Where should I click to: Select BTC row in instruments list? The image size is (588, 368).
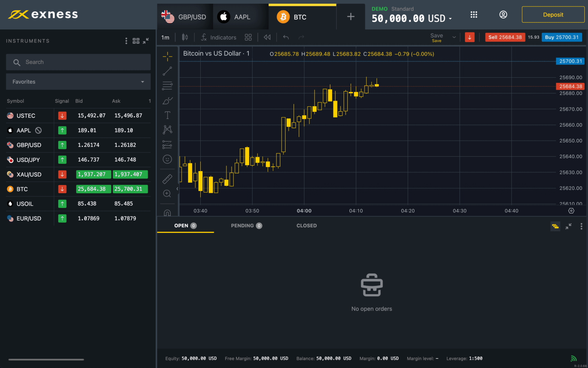pyautogui.click(x=78, y=189)
